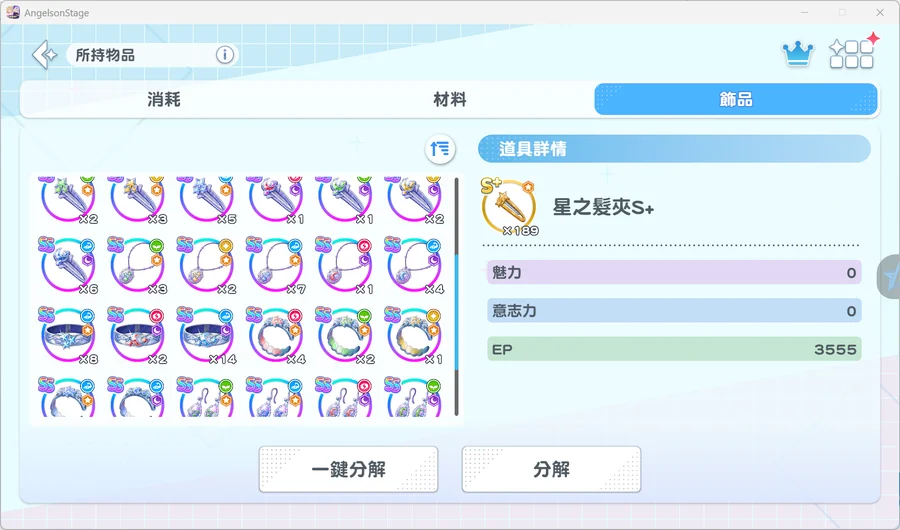900x530 pixels.
Task: Open the crown ranking icon
Action: coord(798,54)
